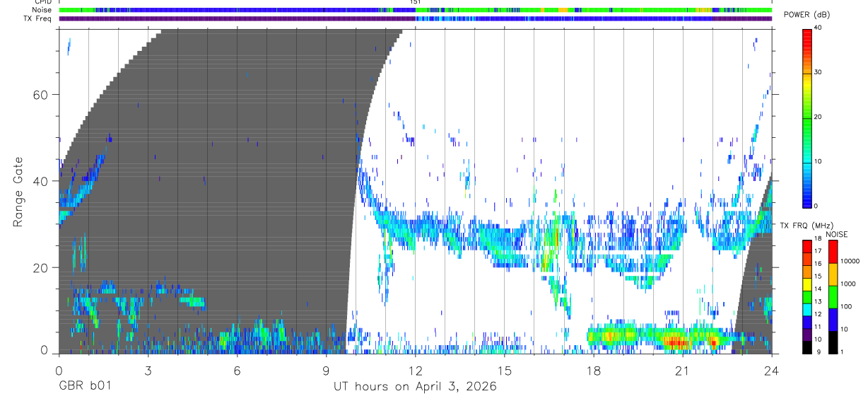Click the GBR b01 radar beam label
Image resolution: width=868 pixels, height=401 pixels.
85,387
